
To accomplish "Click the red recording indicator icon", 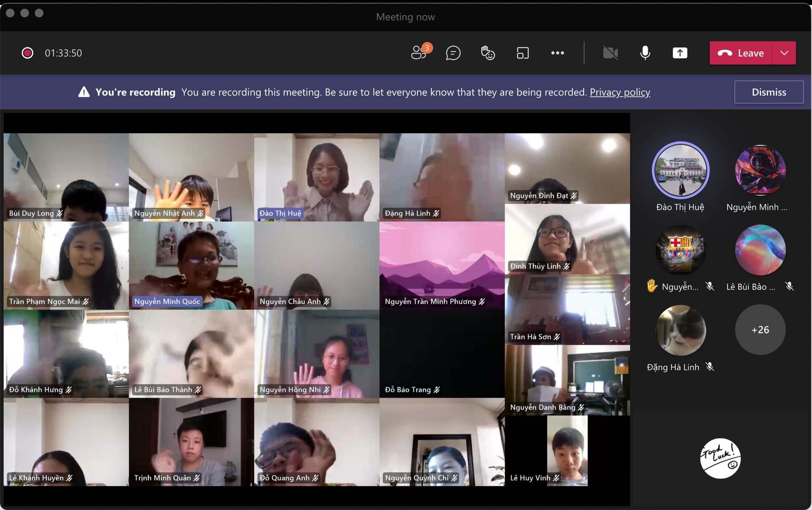I will coord(27,53).
